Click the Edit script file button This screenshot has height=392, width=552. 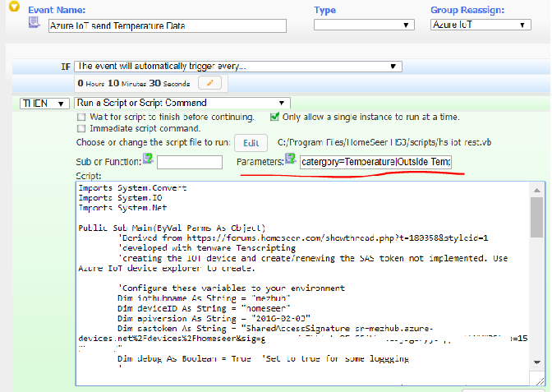pos(250,143)
